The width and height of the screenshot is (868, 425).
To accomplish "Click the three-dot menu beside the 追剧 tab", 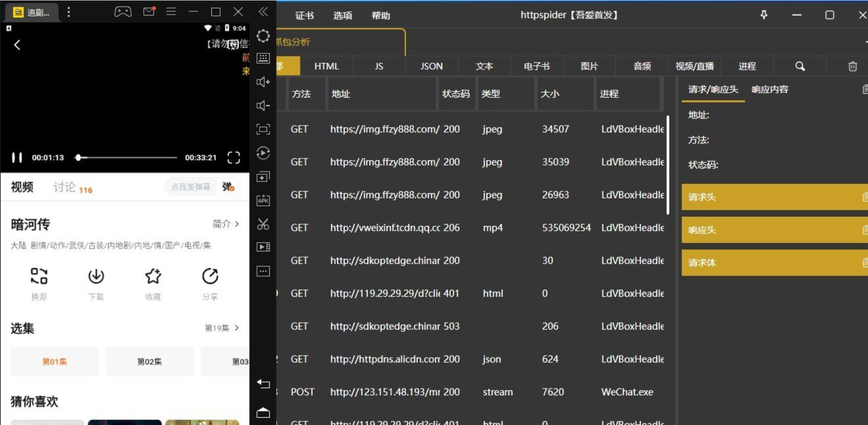I will 68,12.
